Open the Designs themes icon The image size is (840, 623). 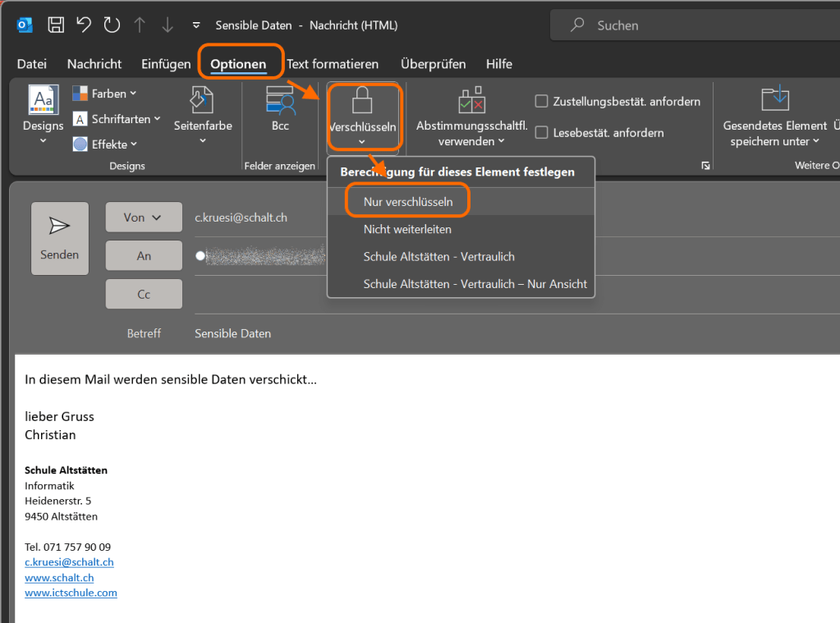pyautogui.click(x=43, y=100)
